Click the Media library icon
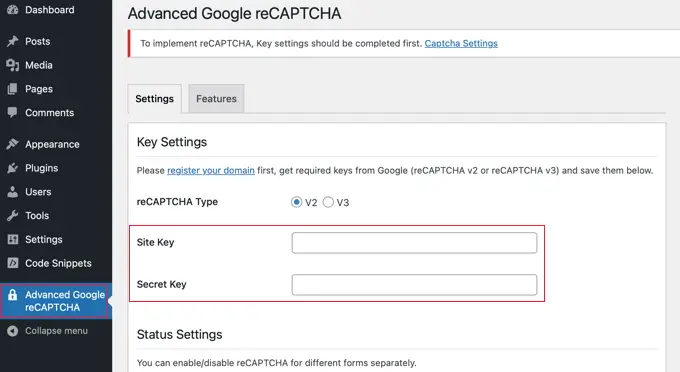The image size is (680, 372). point(13,65)
